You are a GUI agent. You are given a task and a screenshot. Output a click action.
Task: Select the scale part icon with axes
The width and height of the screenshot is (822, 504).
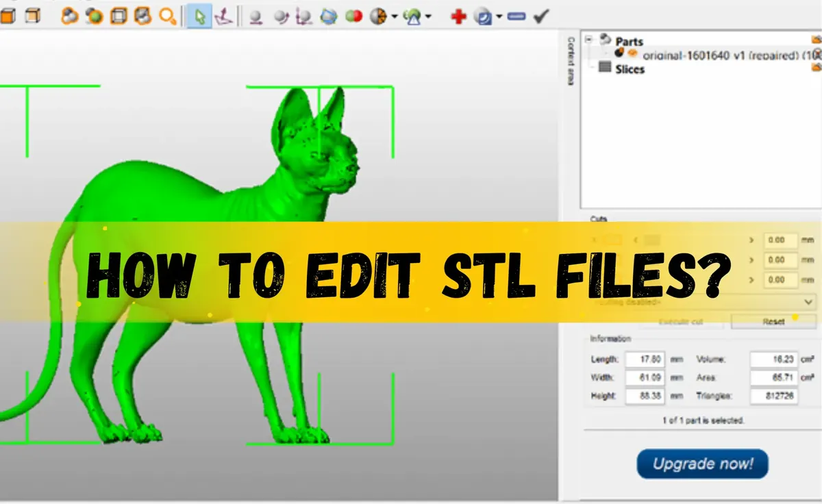point(304,16)
